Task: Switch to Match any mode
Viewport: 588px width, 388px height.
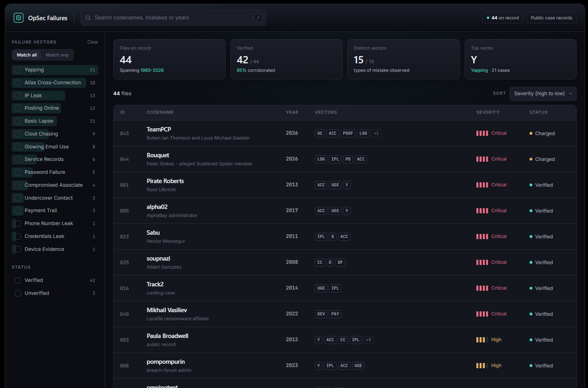Action: [x=57, y=55]
